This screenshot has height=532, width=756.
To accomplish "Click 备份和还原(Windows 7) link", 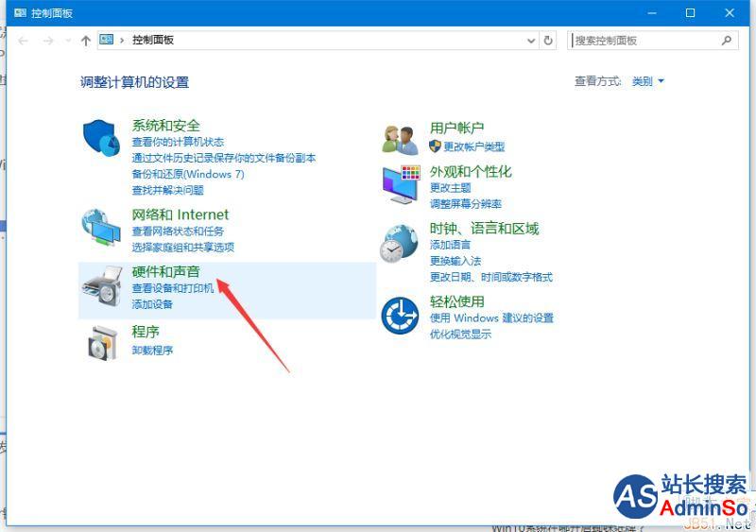I will click(x=188, y=174).
